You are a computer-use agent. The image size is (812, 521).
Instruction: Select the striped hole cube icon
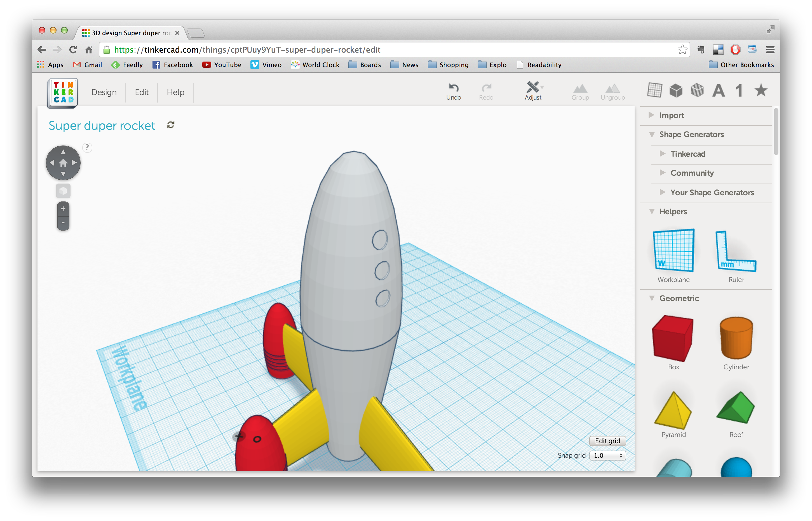pos(697,90)
